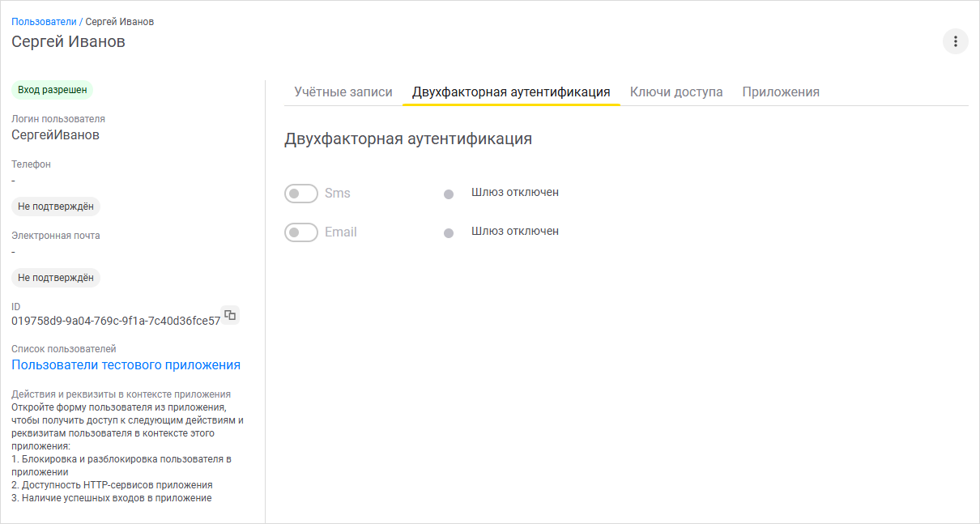Open the Ключи доступа tab
The height and width of the screenshot is (524, 980).
tap(678, 92)
